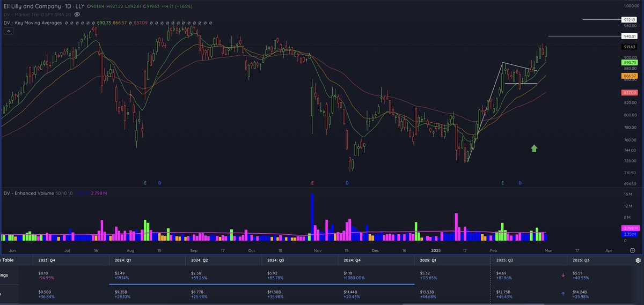
Task: Click the red down arrow in 2025 Q2 earnings
Action: coord(563,275)
